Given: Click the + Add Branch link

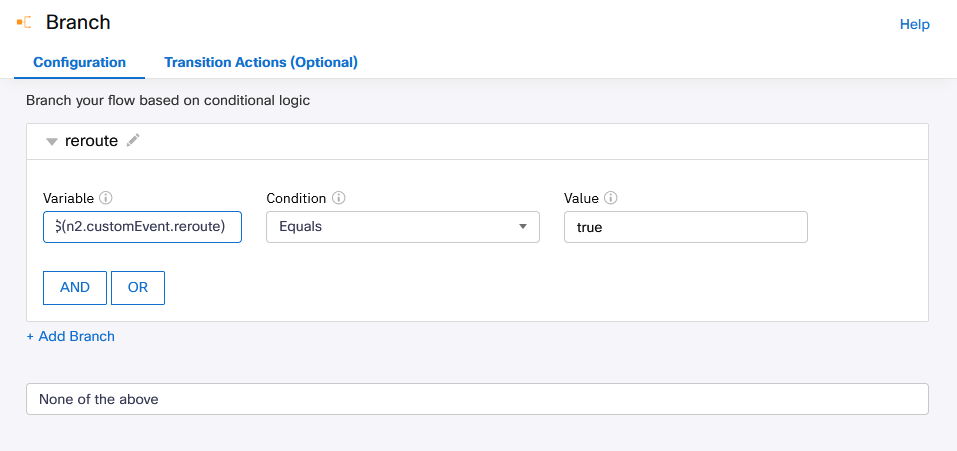Looking at the screenshot, I should (71, 336).
